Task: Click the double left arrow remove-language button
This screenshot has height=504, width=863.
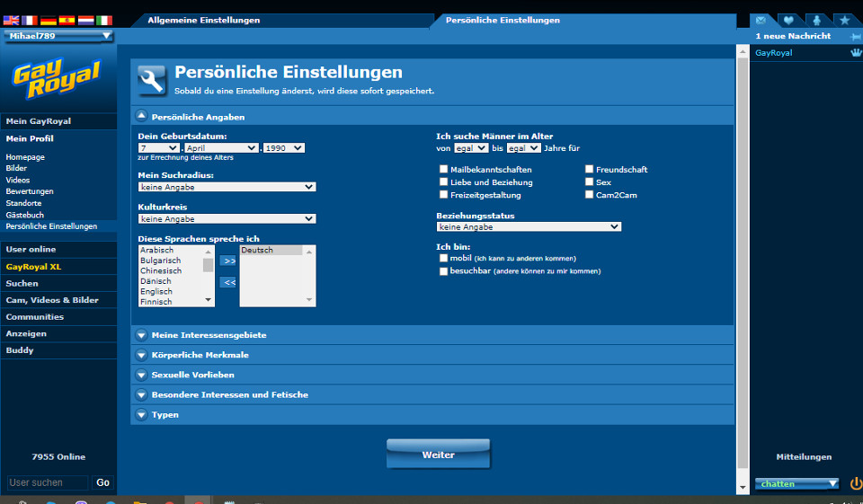Action: (x=228, y=282)
